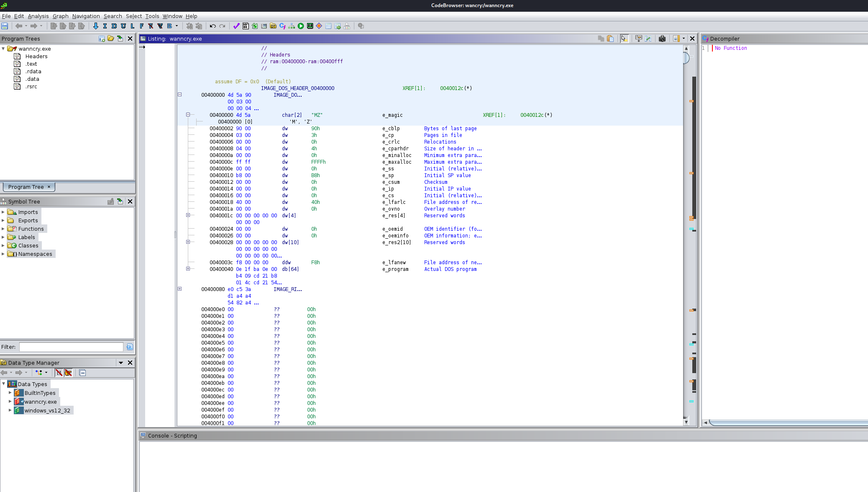Expand the Labels folder in Symbol Tree

pyautogui.click(x=3, y=237)
